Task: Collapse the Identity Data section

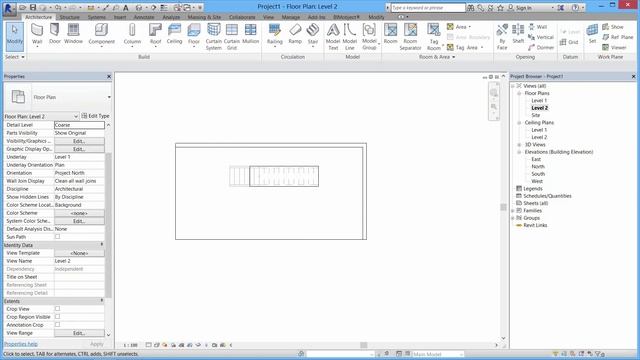Action: 102,245
